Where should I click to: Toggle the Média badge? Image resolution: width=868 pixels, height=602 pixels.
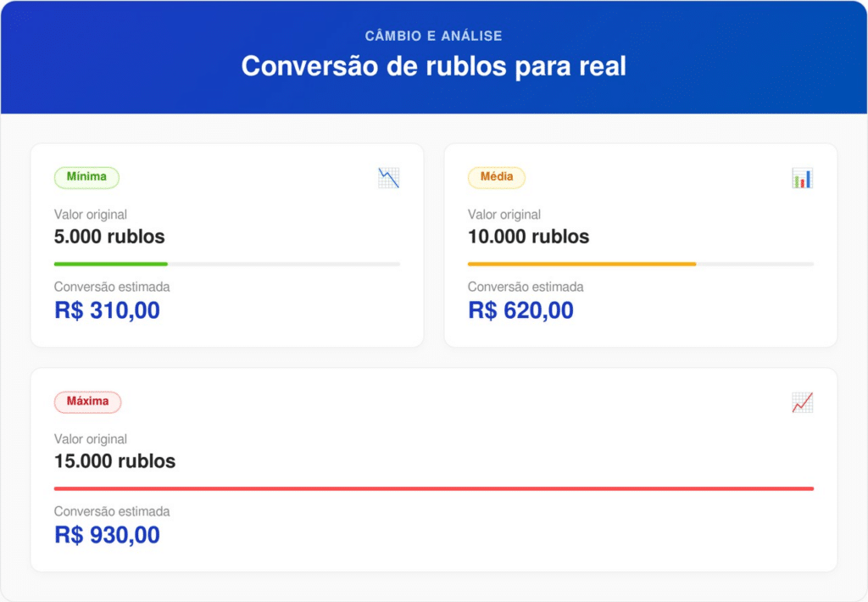pos(497,177)
